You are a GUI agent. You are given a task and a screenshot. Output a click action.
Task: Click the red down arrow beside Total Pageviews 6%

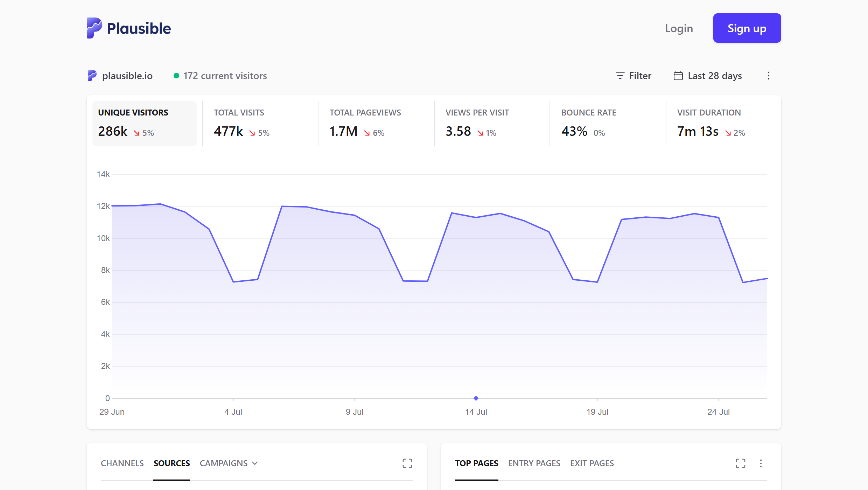pyautogui.click(x=367, y=133)
